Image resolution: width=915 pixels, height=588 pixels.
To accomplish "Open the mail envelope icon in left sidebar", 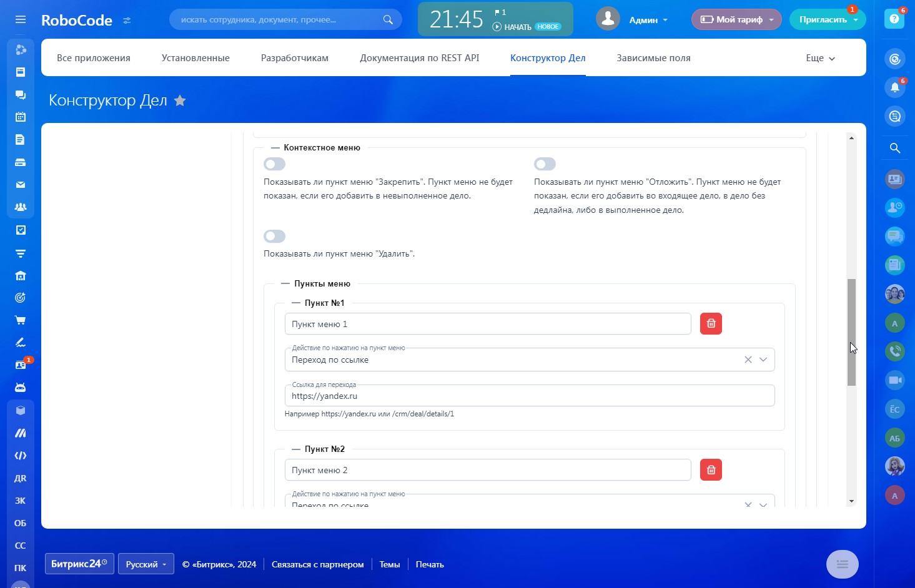I will pyautogui.click(x=21, y=185).
